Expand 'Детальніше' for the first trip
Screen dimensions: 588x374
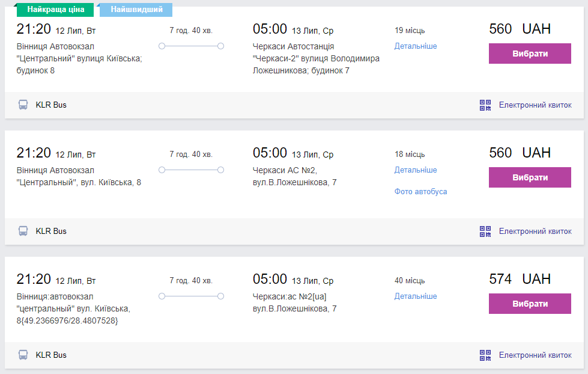click(x=416, y=46)
